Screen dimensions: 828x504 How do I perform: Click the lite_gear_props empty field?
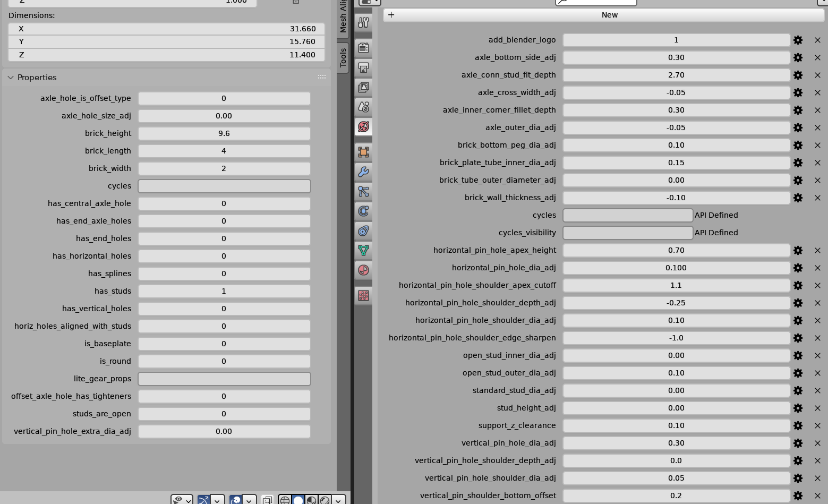tap(224, 379)
